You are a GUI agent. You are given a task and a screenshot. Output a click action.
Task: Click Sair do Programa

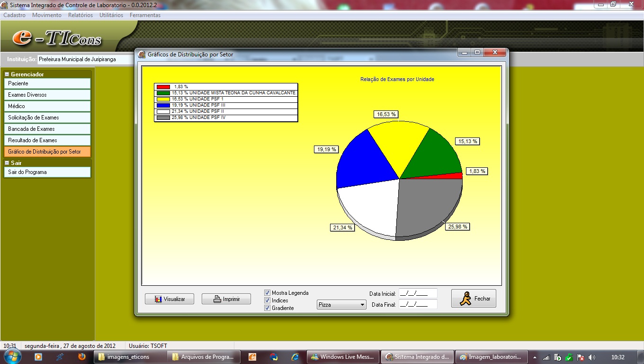click(47, 172)
